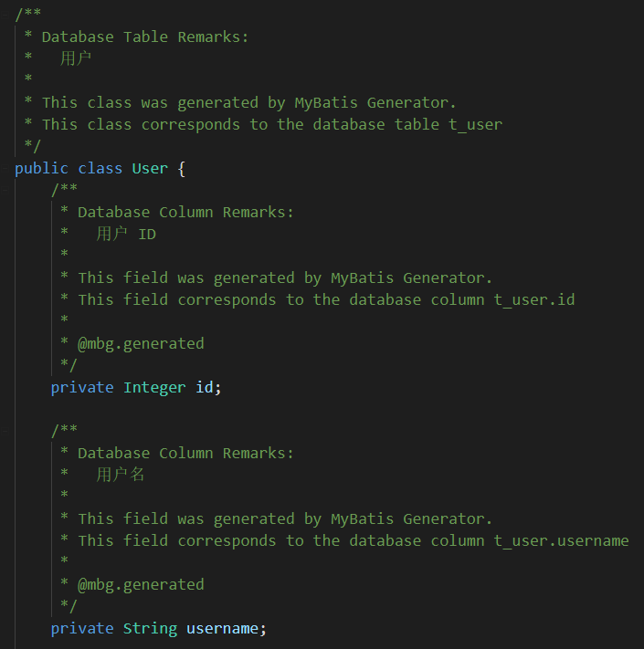The width and height of the screenshot is (644, 649).
Task: Click the opening brace after User
Action: 182,168
